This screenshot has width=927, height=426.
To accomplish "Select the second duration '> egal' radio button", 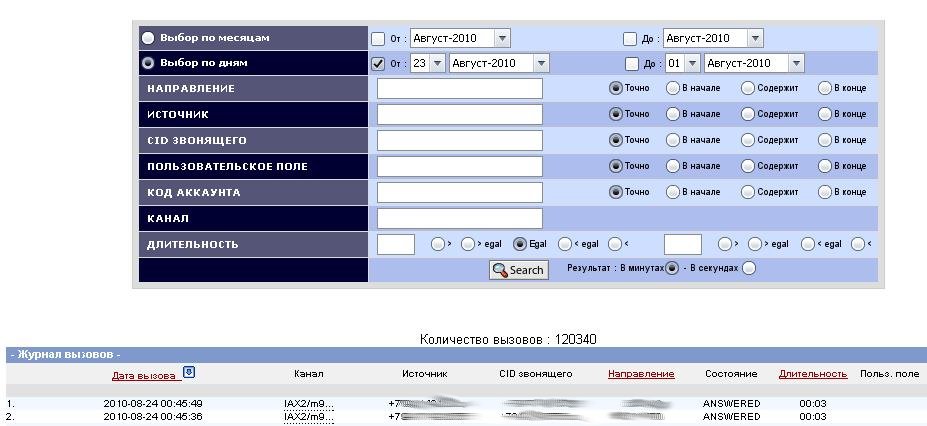I will [x=755, y=244].
